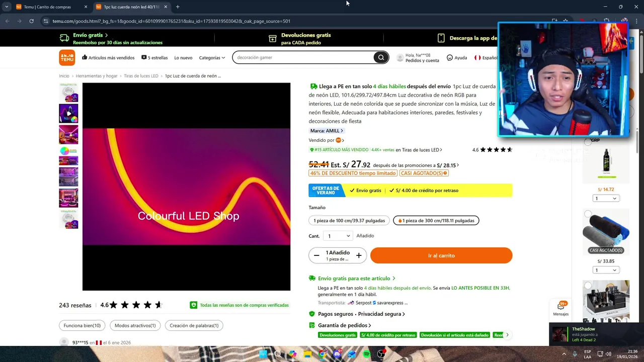The image size is (644, 362).
Task: Open Windows taskbar search
Action: click(x=278, y=354)
